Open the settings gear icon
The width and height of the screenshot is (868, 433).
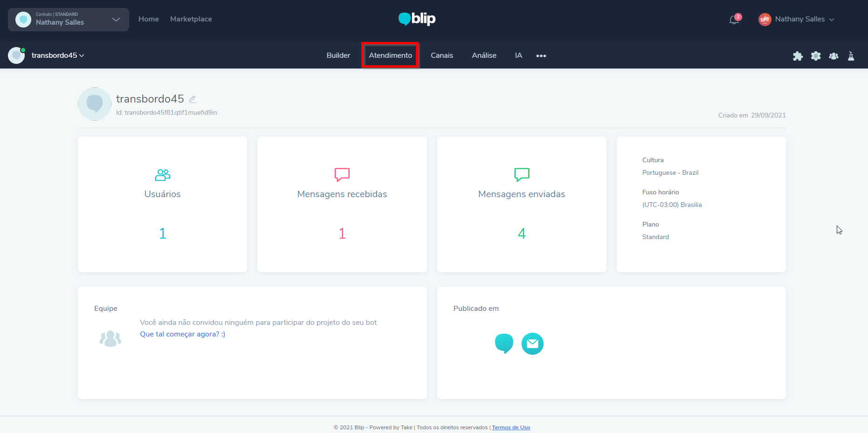coord(816,56)
